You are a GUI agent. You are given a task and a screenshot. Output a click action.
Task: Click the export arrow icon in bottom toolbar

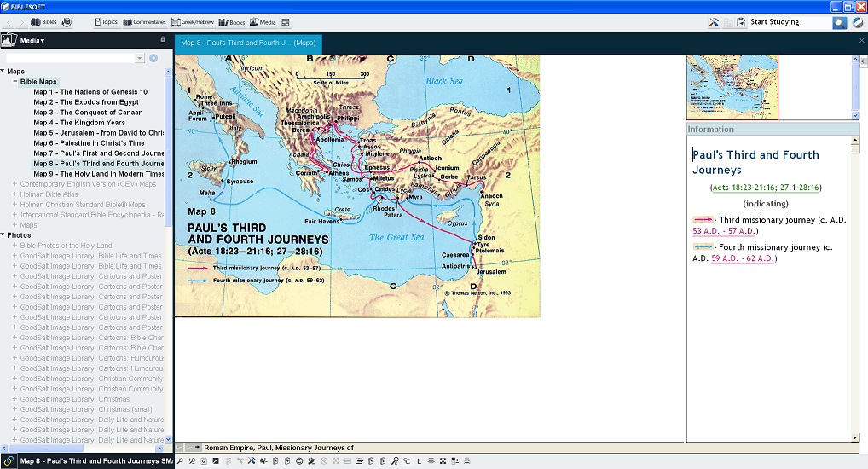tap(359, 460)
